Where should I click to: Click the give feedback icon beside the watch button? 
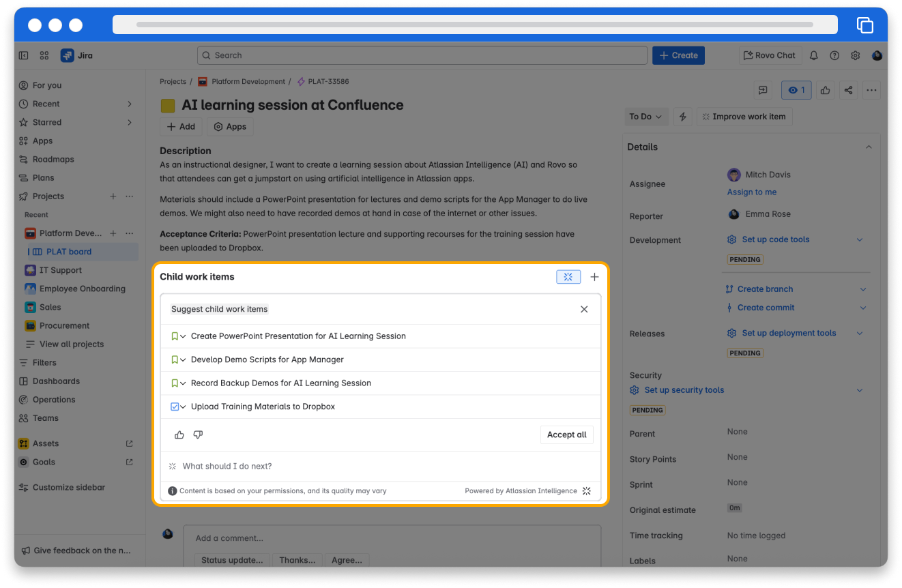pos(763,90)
